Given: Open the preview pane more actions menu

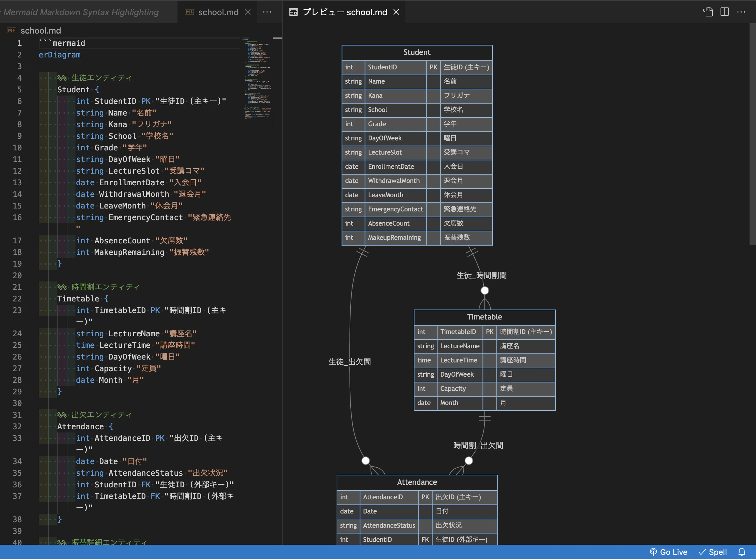Looking at the screenshot, I should (x=741, y=12).
